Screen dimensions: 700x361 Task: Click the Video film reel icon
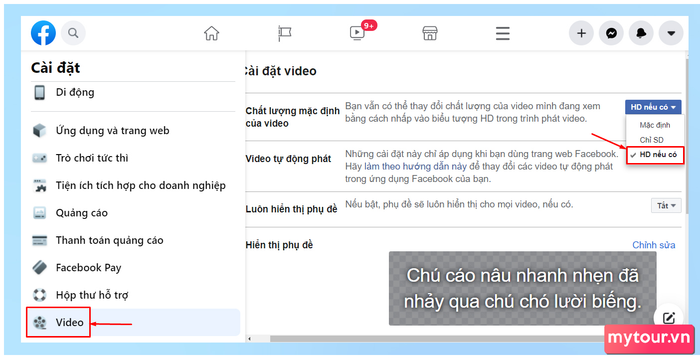(x=40, y=322)
